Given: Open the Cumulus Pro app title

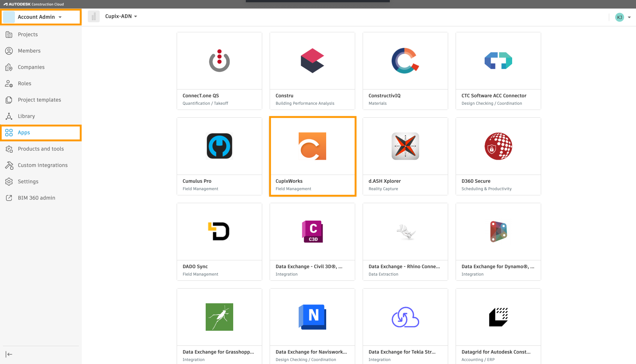Looking at the screenshot, I should pyautogui.click(x=197, y=181).
